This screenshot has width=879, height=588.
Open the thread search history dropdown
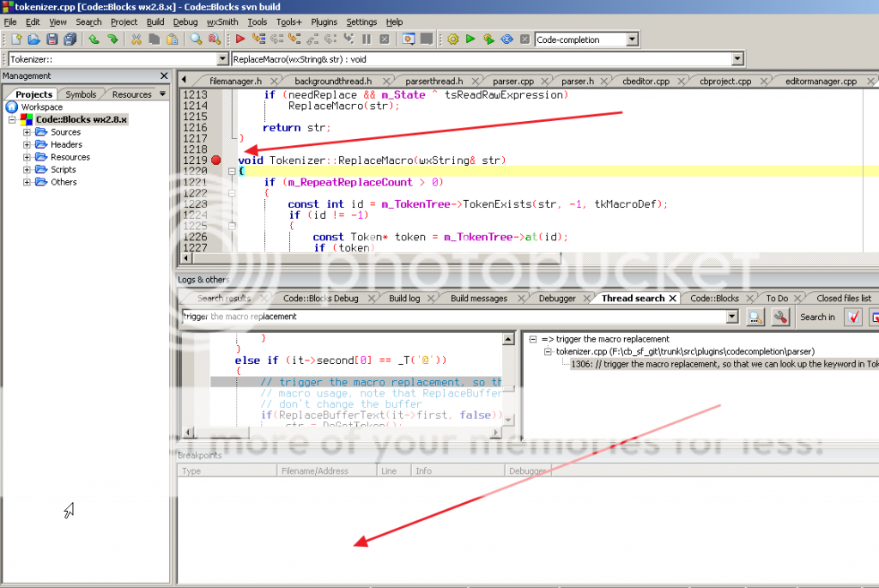tap(732, 317)
